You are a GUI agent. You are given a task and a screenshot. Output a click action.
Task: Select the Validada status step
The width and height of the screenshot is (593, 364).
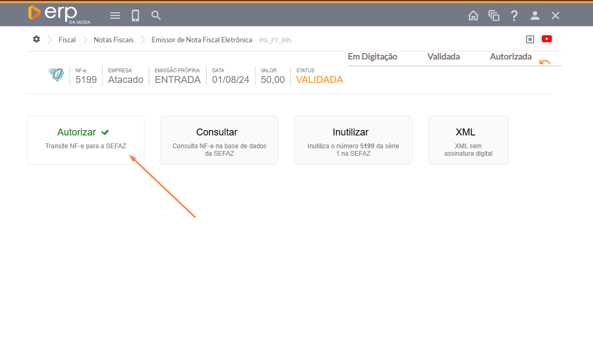pos(443,57)
